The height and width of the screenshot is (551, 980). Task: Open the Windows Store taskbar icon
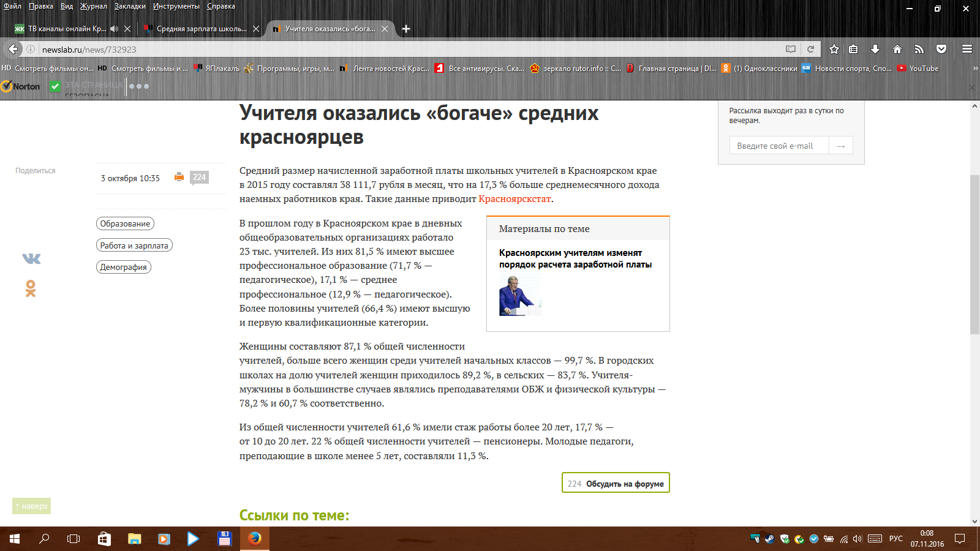(x=104, y=539)
